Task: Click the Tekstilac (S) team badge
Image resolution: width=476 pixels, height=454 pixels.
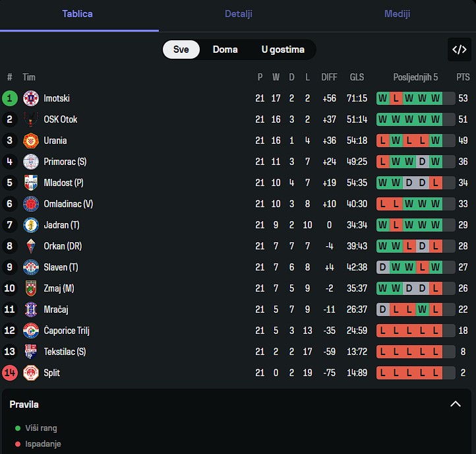Action: tap(31, 352)
